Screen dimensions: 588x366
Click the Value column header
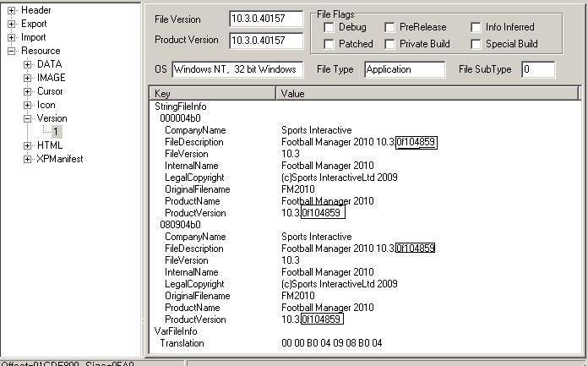427,94
